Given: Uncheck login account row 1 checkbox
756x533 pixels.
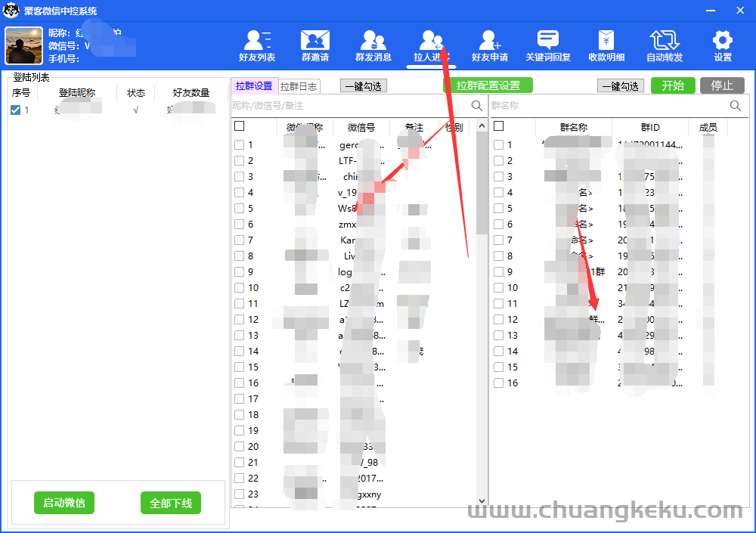Looking at the screenshot, I should tap(15, 110).
